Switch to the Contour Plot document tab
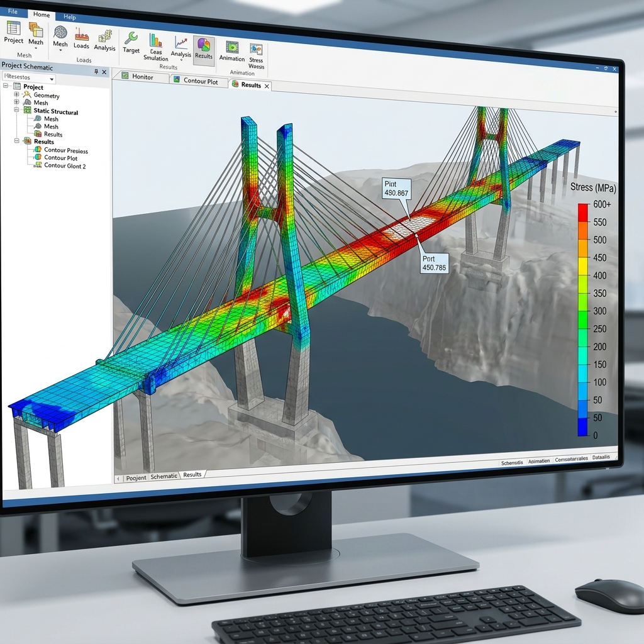 tap(199, 80)
